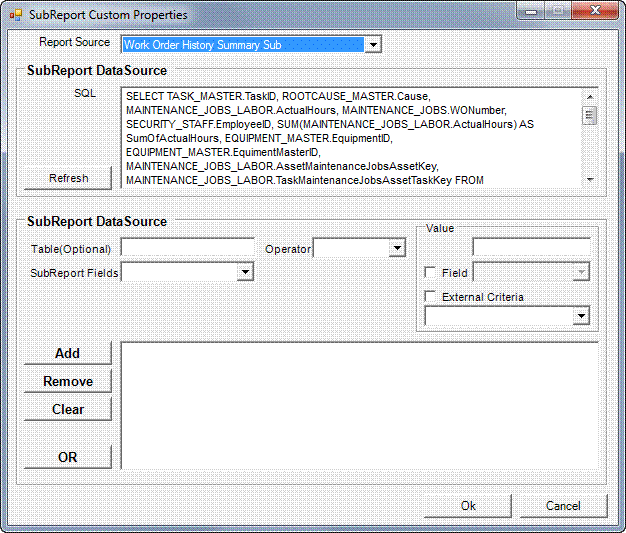Viewport: 626px width, 533px height.
Task: Open the Report Source dropdown
Action: click(x=372, y=45)
